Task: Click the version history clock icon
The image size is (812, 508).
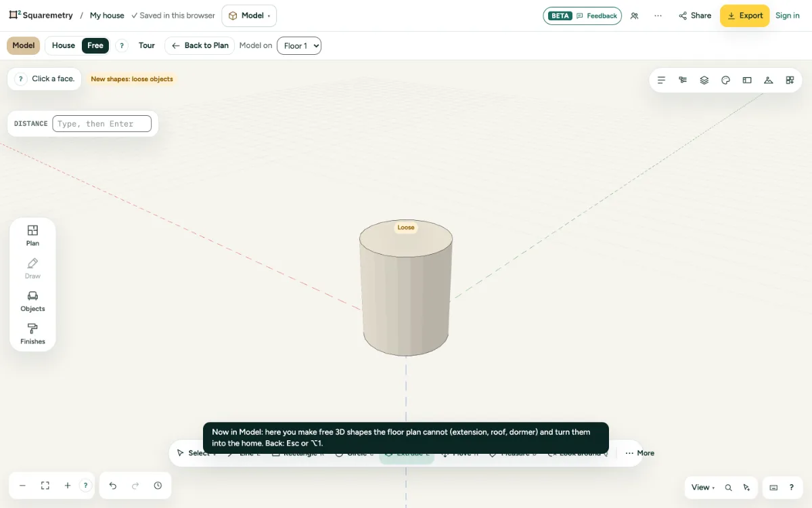Action: click(x=158, y=486)
